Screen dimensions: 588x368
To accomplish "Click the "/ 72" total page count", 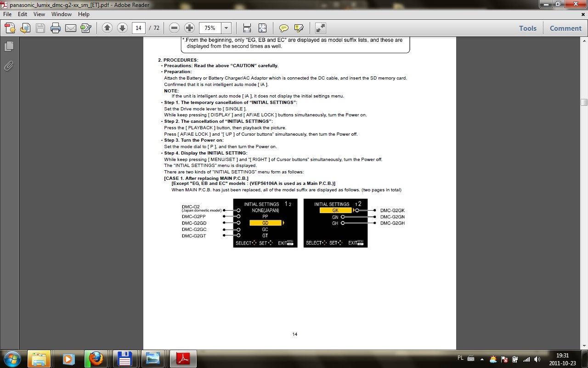I will coord(154,28).
